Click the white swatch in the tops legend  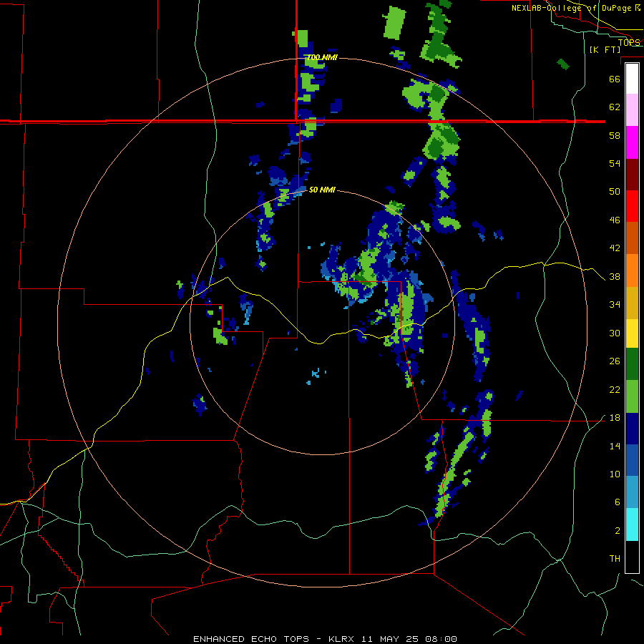pos(632,79)
